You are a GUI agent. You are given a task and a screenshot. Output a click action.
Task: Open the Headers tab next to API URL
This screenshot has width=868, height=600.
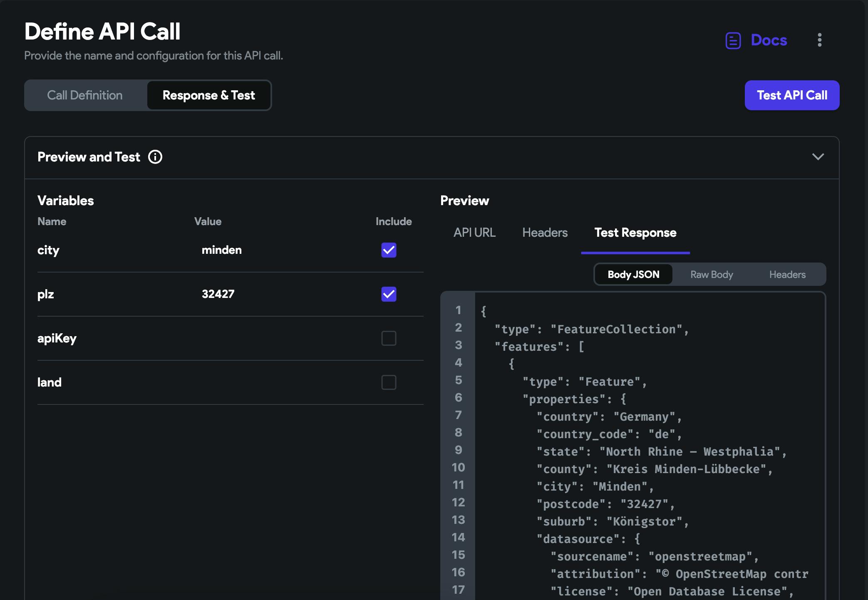point(545,233)
